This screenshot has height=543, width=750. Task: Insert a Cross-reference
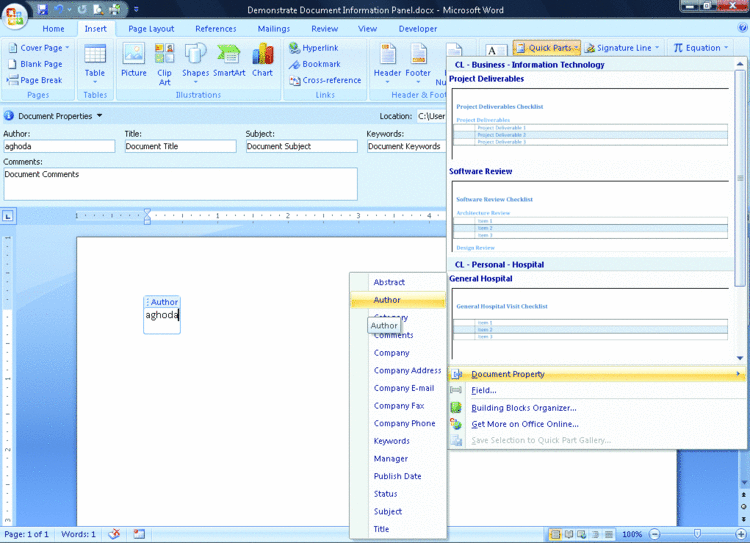point(325,80)
